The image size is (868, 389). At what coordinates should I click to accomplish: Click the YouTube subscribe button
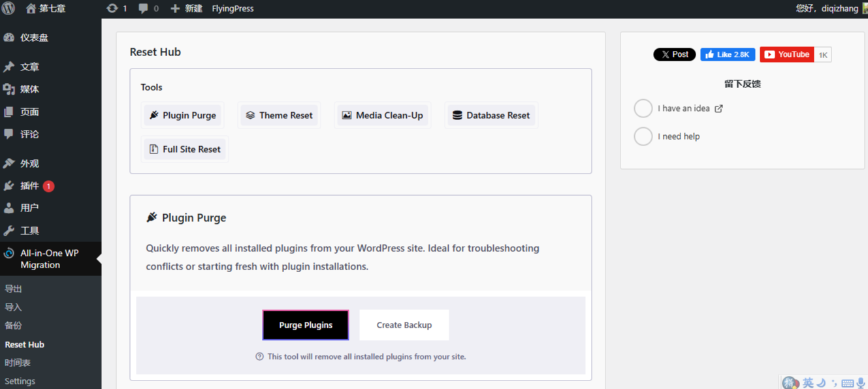[786, 55]
